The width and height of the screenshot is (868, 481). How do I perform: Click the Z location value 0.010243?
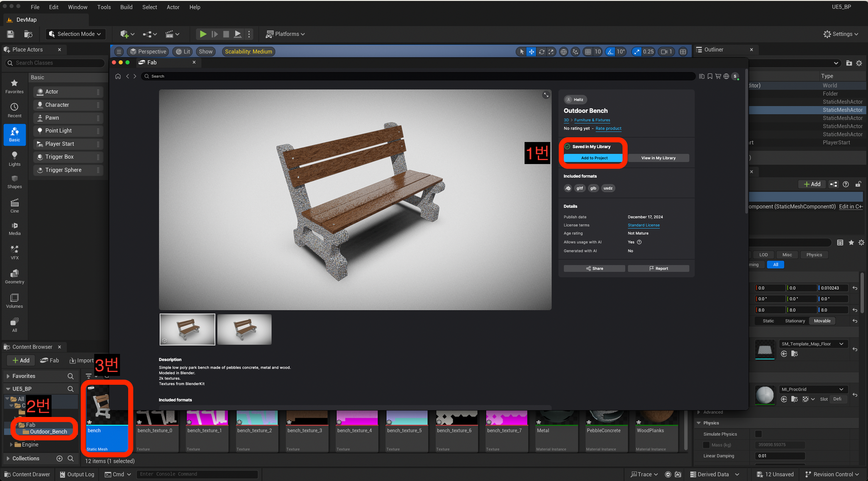[x=833, y=288]
